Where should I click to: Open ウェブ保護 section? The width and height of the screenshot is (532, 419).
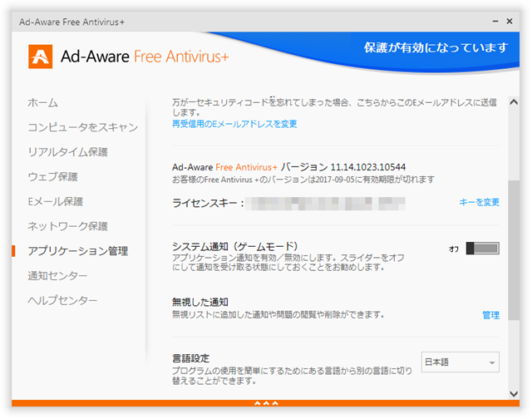coord(53,177)
